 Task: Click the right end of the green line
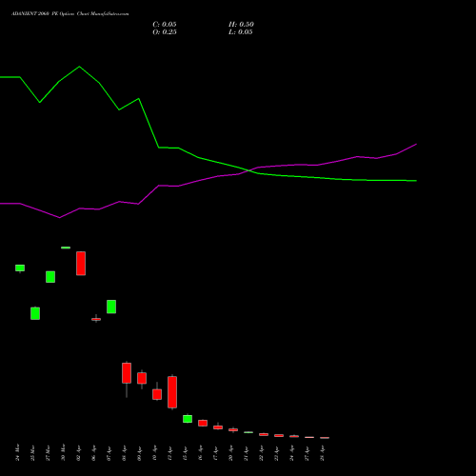pos(416,181)
